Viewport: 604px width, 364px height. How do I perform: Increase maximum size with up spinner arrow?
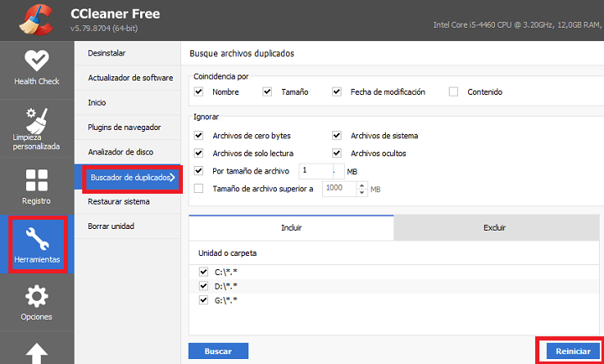(362, 185)
